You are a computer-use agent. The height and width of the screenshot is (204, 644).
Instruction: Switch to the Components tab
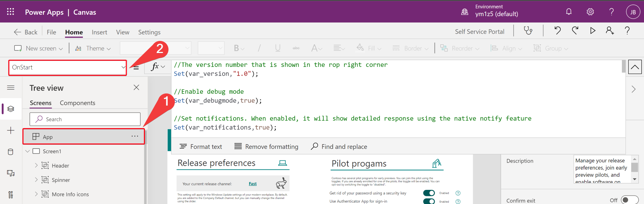coord(77,103)
